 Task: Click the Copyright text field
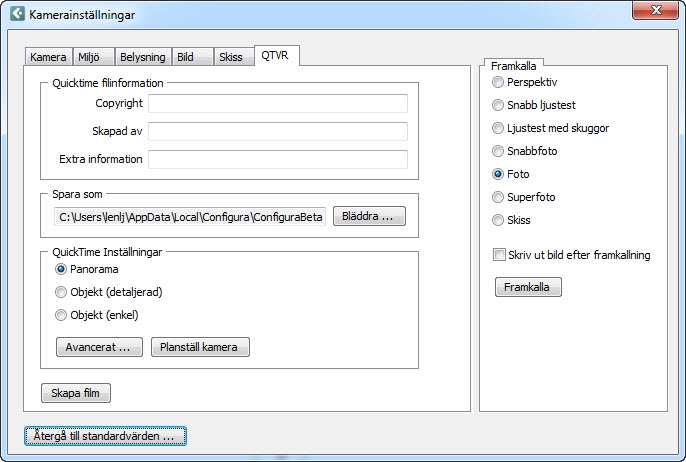277,104
